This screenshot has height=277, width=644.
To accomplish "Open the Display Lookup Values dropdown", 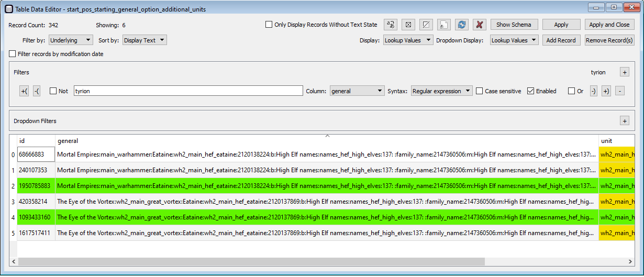I will [408, 40].
